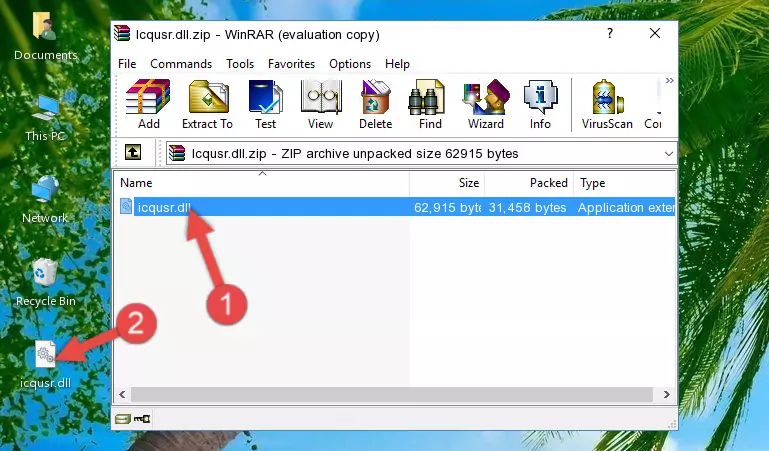Go up one level folder button
769x451 pixels.
(133, 152)
